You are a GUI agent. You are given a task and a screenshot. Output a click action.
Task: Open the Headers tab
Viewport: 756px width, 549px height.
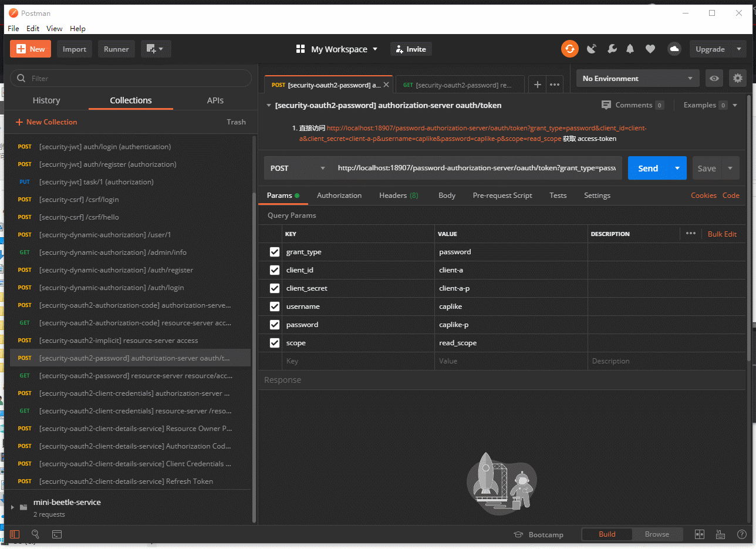point(399,196)
